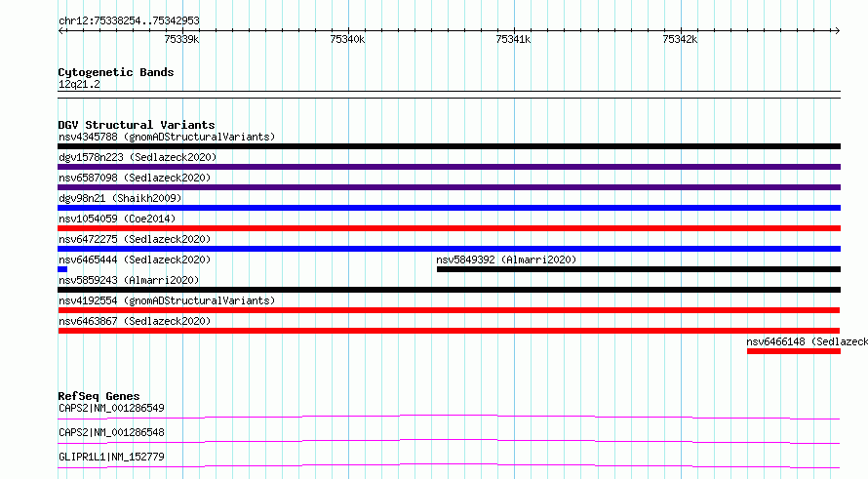This screenshot has width=868, height=479.
Task: Click the purple bar under nsv6587098
Action: pos(449,187)
